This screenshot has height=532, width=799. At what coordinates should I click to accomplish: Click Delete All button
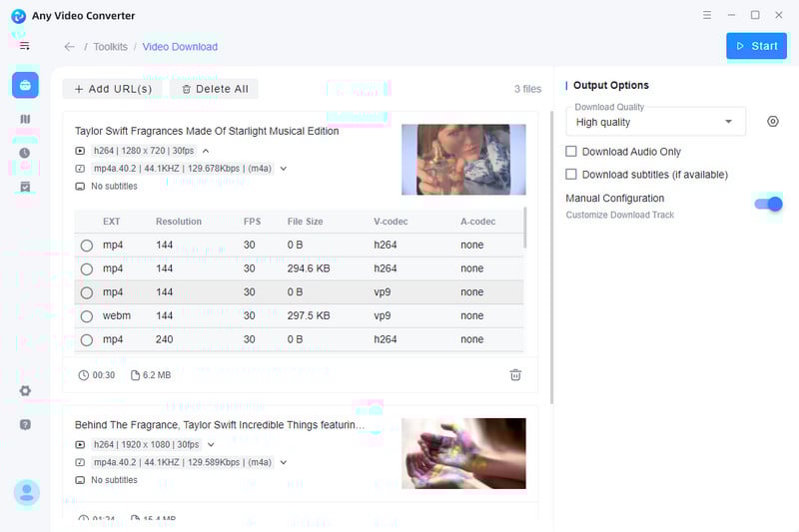point(215,89)
